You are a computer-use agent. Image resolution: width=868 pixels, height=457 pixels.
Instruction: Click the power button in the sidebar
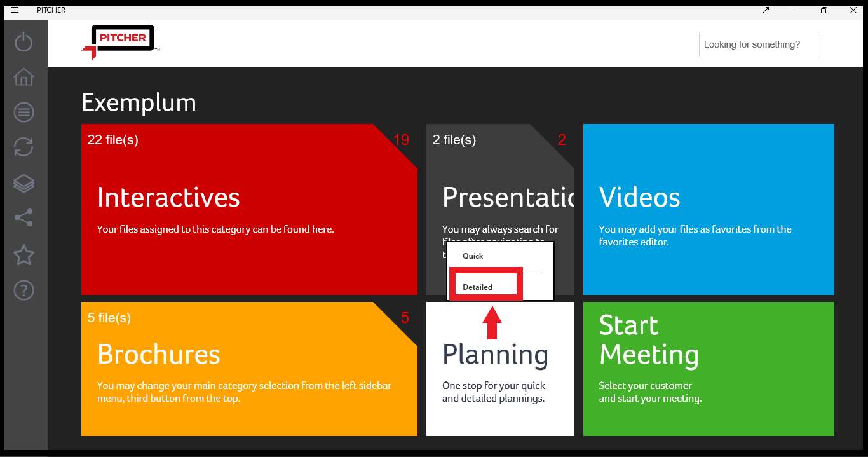coord(24,41)
